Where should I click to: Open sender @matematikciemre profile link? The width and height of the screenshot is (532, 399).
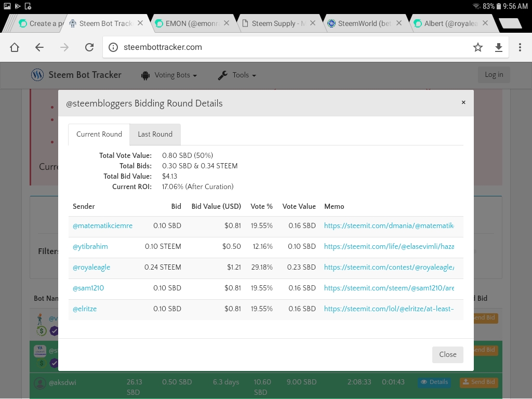(102, 226)
